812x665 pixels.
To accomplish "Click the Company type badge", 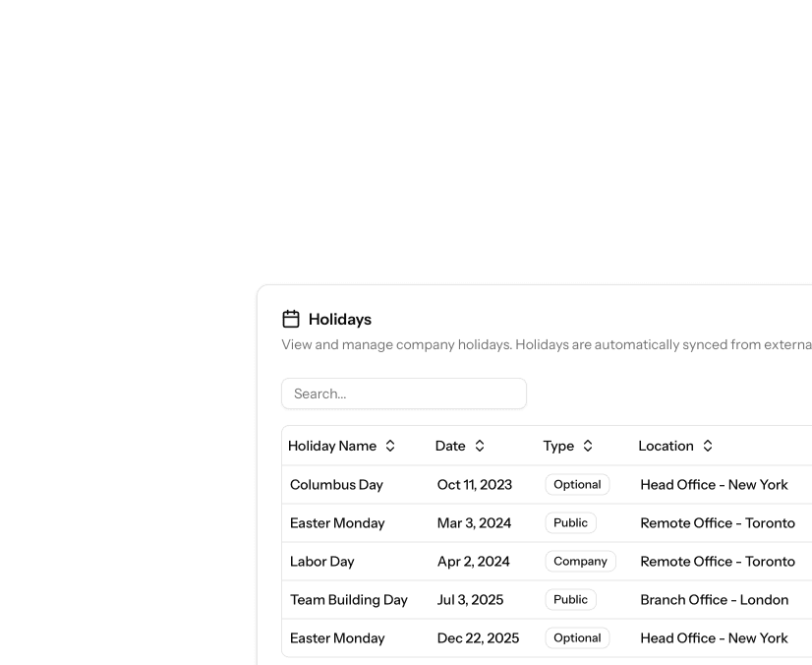I will point(581,562).
